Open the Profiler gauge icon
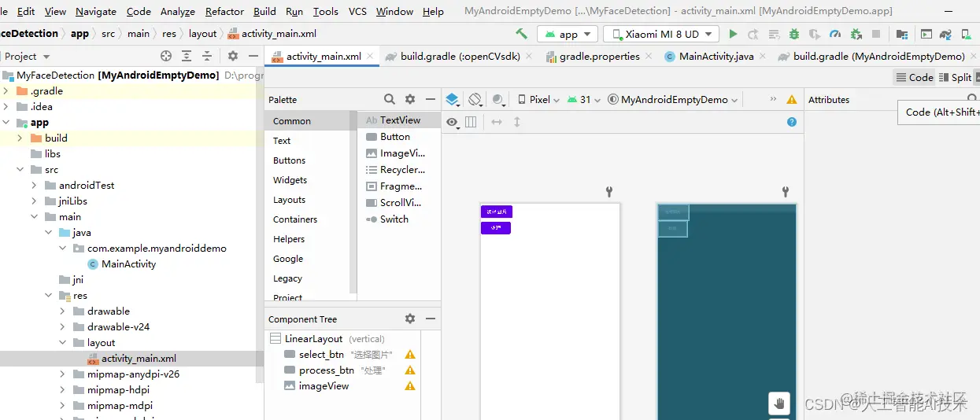Screen dimensions: 980x420 point(835,34)
